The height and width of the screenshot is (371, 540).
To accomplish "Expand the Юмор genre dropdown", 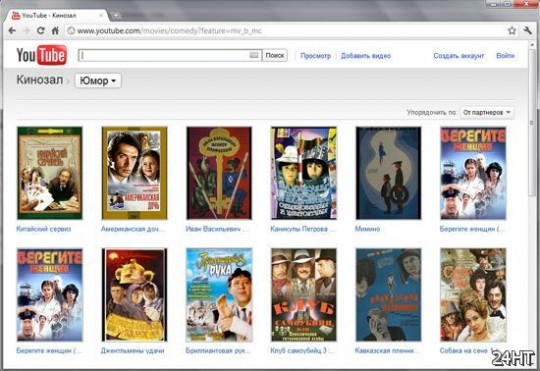I will click(x=98, y=81).
